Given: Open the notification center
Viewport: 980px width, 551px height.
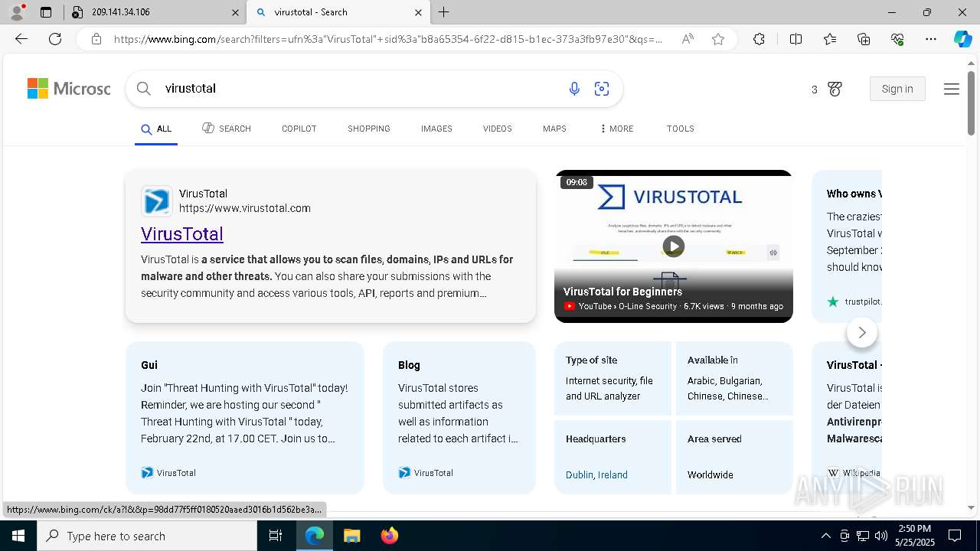Looking at the screenshot, I should pos(955,536).
